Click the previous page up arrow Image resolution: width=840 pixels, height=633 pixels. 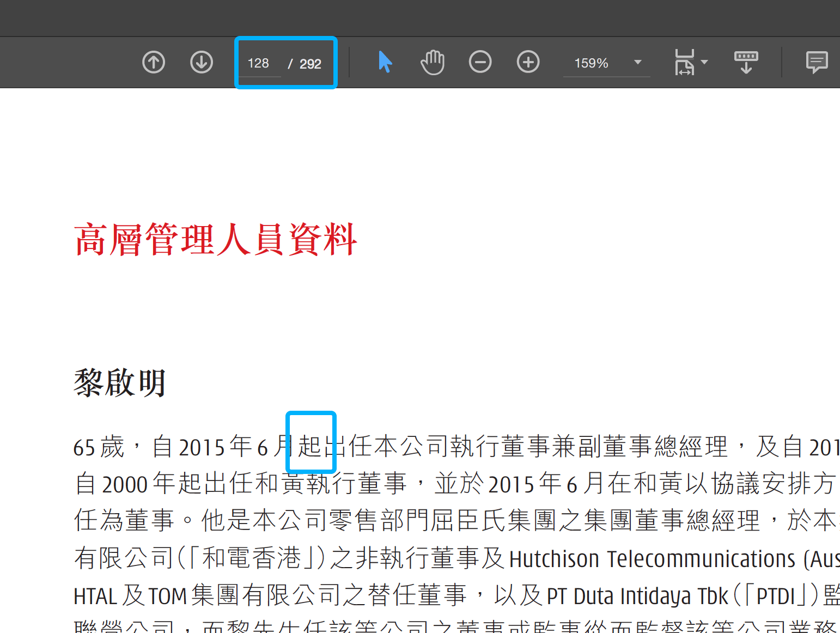click(x=153, y=62)
